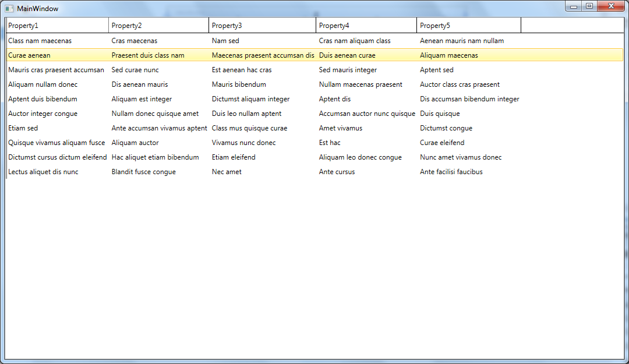The height and width of the screenshot is (364, 629).
Task: Maximize the MainWindow window
Action: [x=589, y=6]
